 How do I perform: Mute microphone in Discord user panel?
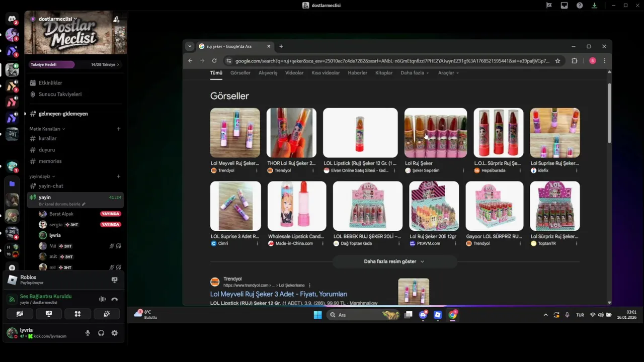pyautogui.click(x=88, y=333)
